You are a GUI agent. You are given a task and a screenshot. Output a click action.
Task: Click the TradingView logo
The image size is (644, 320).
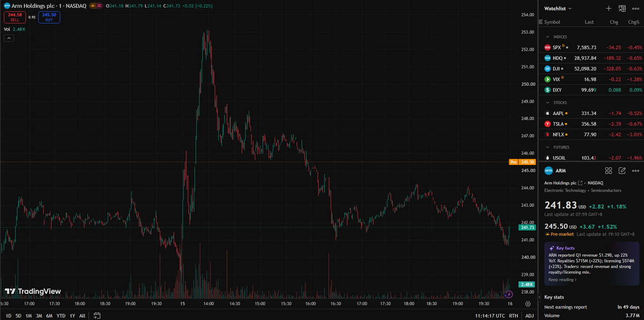[x=32, y=292]
